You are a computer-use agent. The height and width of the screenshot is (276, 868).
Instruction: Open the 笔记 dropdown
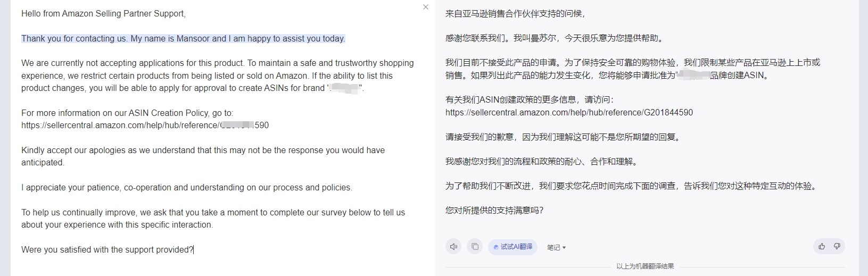(x=556, y=247)
